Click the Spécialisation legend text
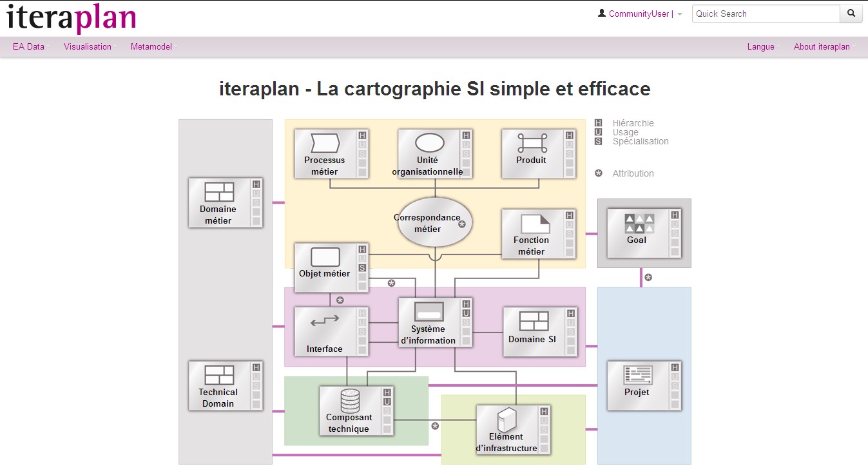The image size is (868, 475). pyautogui.click(x=641, y=141)
